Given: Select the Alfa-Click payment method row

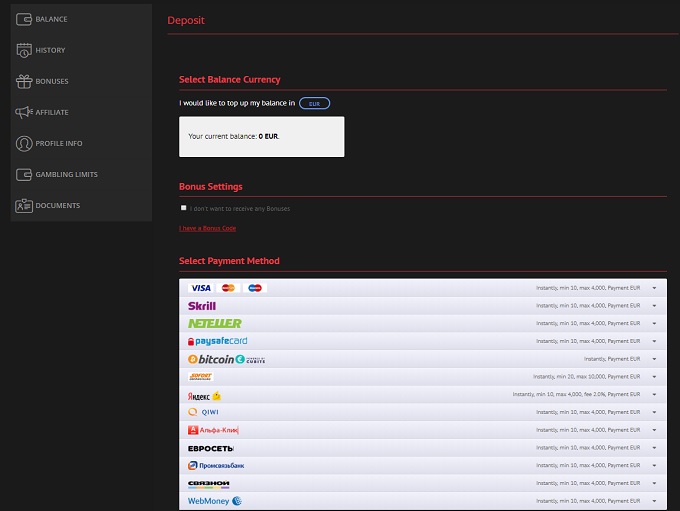Looking at the screenshot, I should [422, 430].
